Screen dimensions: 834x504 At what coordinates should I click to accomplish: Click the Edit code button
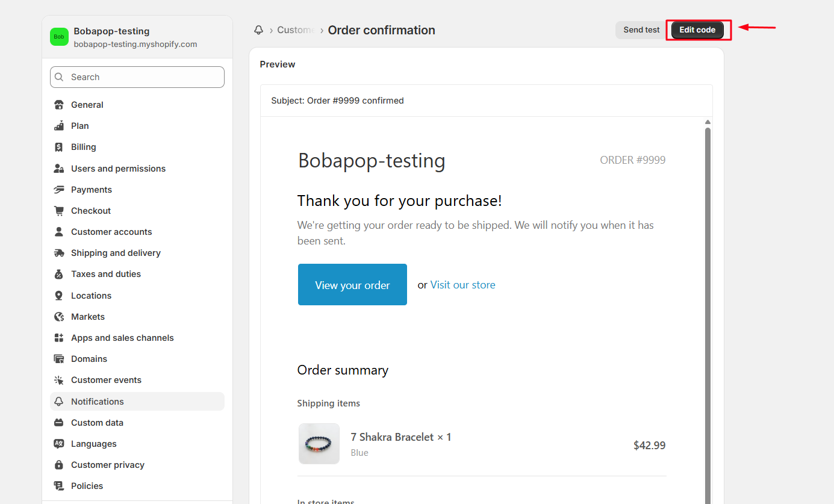(697, 30)
